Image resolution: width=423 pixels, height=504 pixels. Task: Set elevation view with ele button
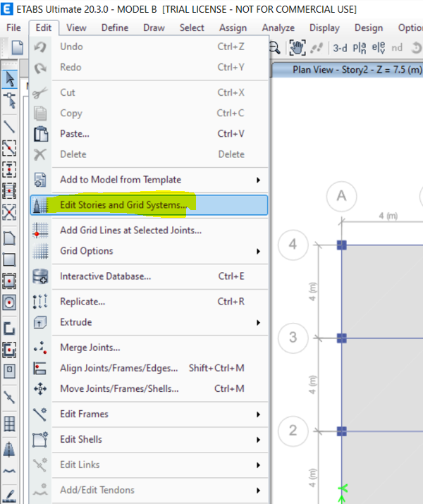[x=379, y=48]
